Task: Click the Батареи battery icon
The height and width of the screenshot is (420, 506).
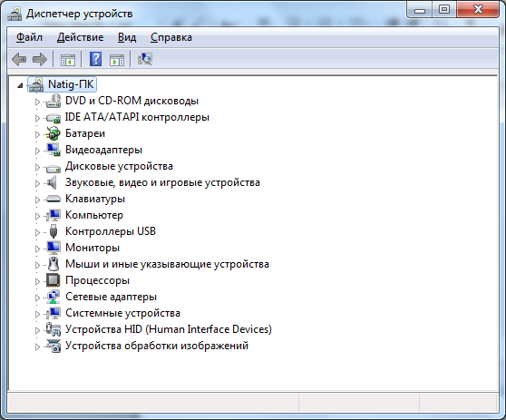Action: click(53, 133)
